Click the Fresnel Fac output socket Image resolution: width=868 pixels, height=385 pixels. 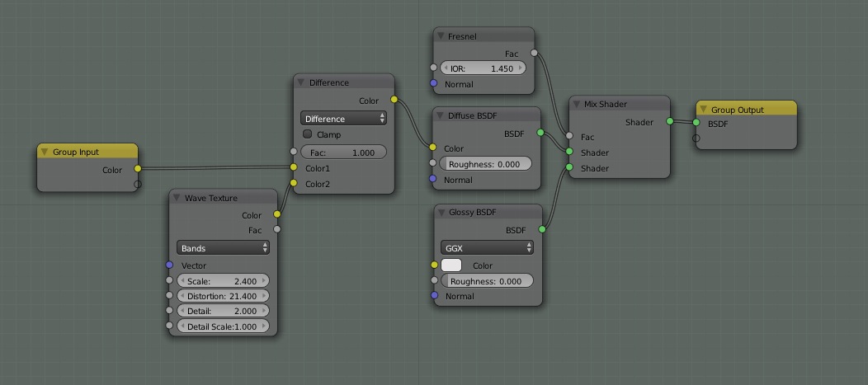pyautogui.click(x=534, y=53)
